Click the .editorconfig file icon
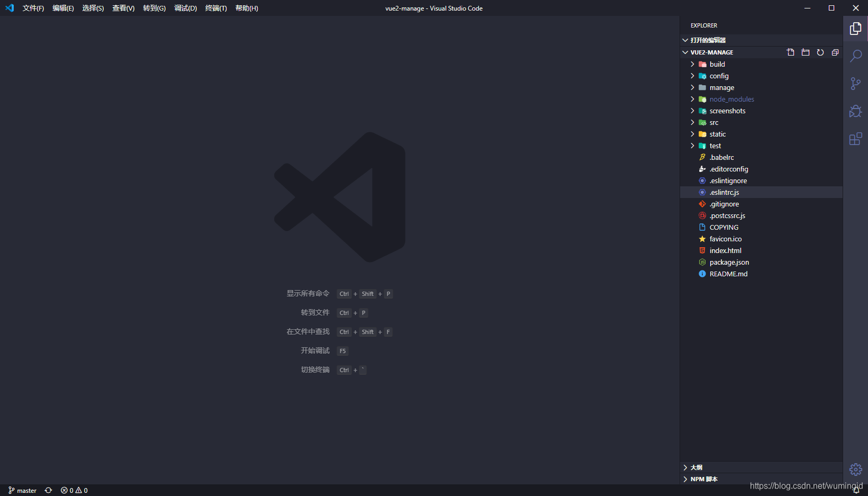 [x=702, y=169]
